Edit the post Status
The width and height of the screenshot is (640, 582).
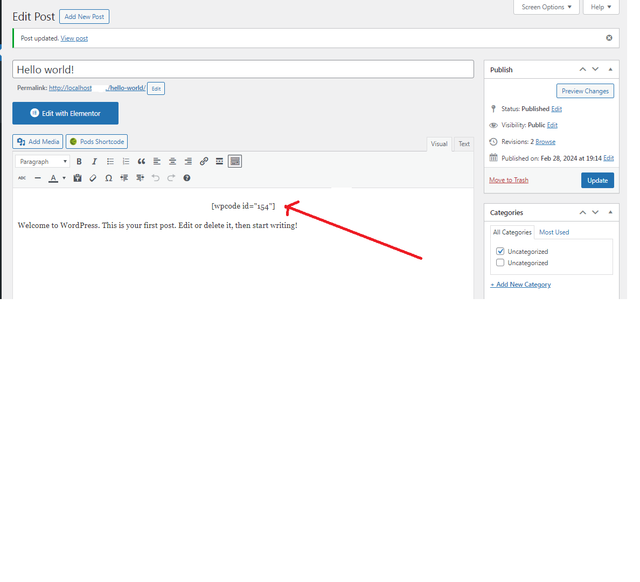point(557,109)
